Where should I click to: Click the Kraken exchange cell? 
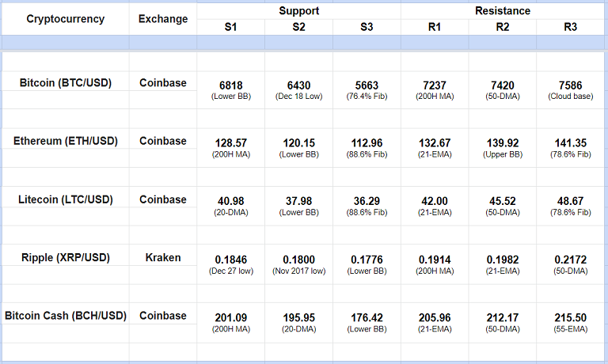click(x=163, y=257)
